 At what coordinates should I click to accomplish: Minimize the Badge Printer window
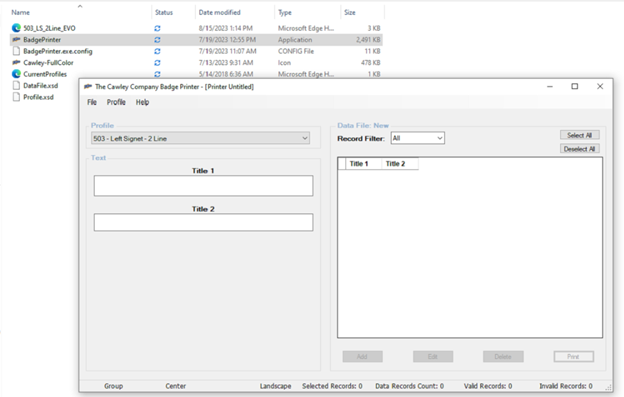[x=550, y=86]
